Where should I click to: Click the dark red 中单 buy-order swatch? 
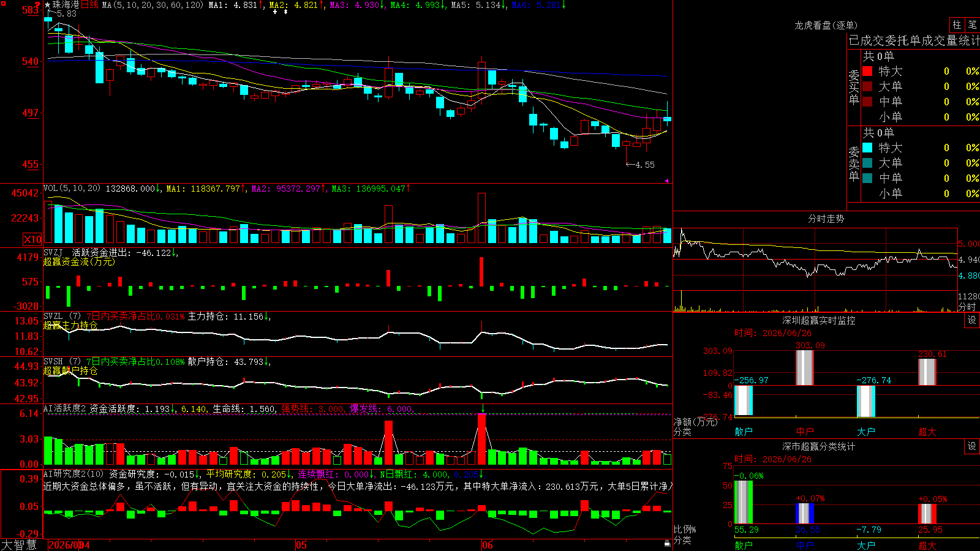click(x=867, y=102)
